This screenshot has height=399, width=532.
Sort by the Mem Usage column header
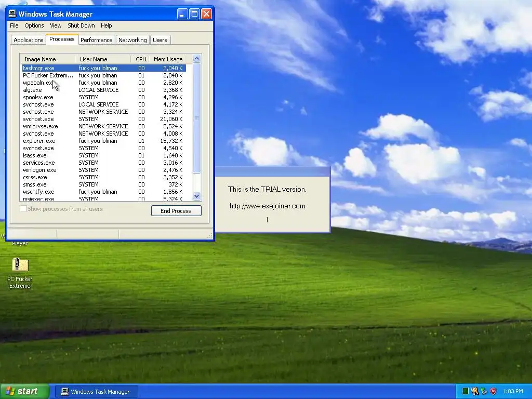[168, 59]
